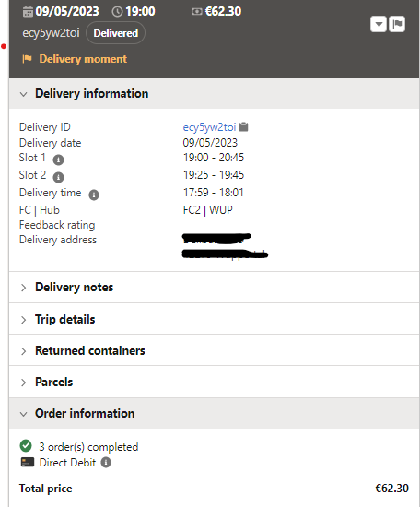Viewport: 420px width, 507px height.
Task: Click calendar icon beside 09/05/2023
Action: coord(28,12)
